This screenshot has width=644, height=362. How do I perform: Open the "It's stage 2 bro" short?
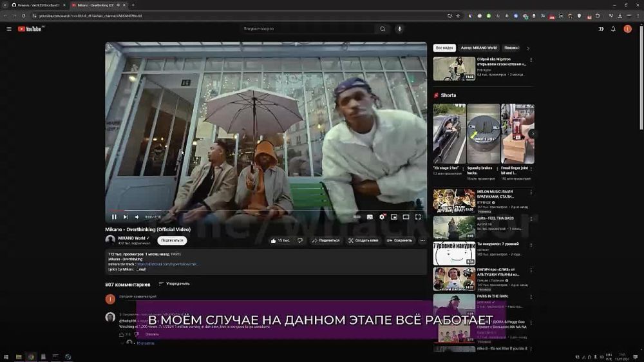coord(450,133)
